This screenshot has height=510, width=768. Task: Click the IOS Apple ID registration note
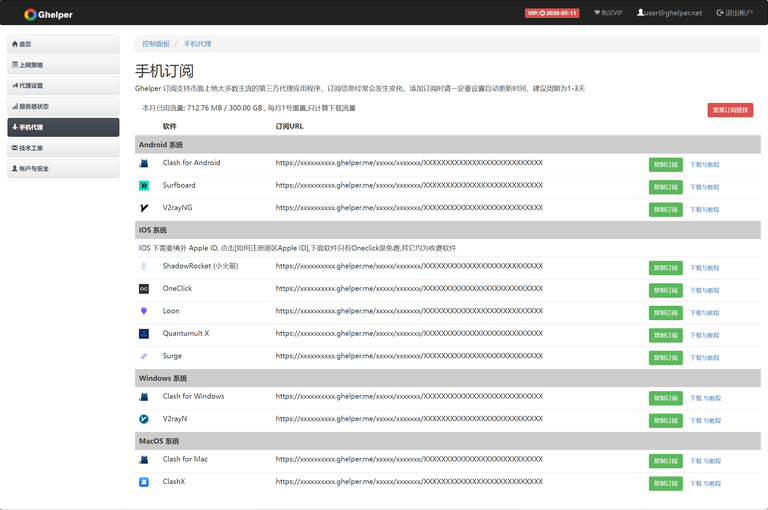297,248
